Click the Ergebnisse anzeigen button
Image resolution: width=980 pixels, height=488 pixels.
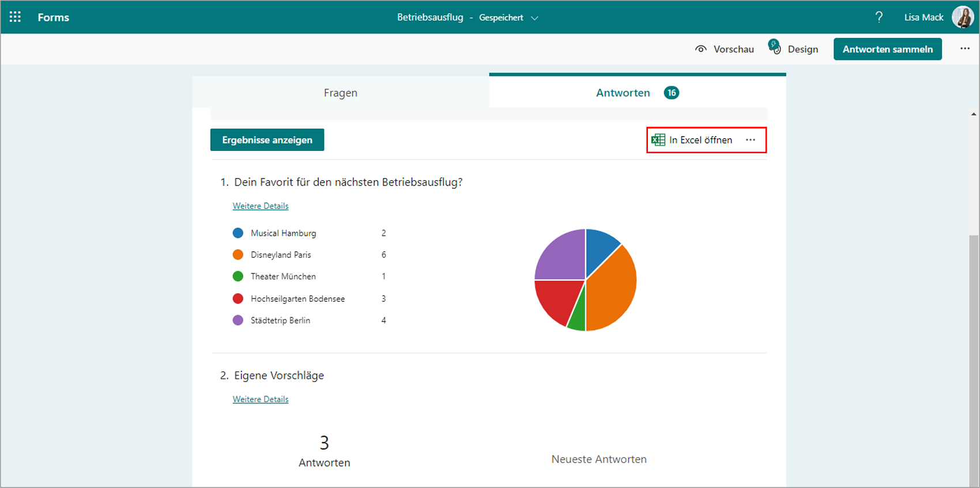pos(267,140)
